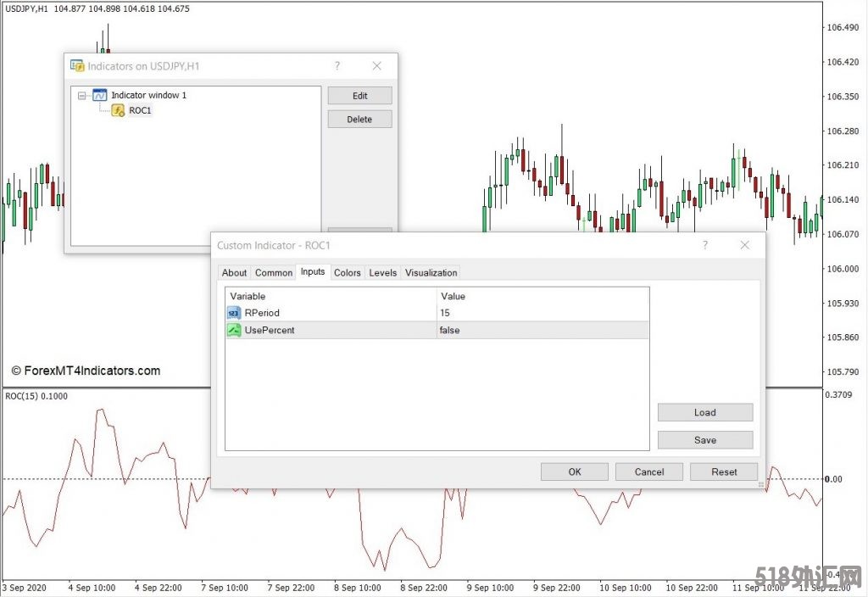Click the RPeriod value 15 cell
The width and height of the screenshot is (868, 597).
542,313
